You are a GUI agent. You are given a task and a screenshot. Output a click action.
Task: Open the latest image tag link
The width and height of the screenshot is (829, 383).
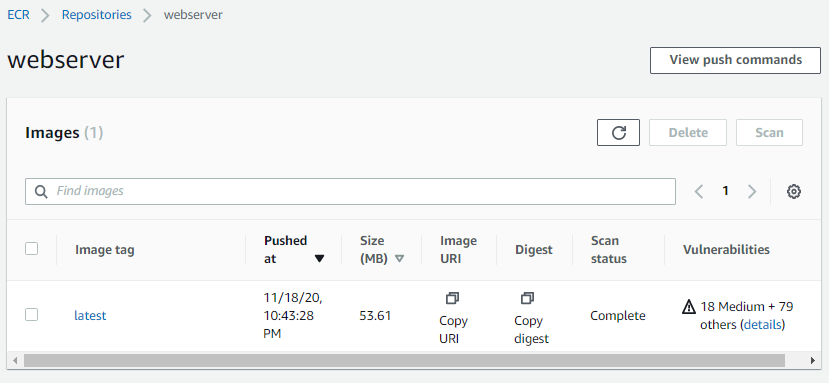[x=90, y=316]
